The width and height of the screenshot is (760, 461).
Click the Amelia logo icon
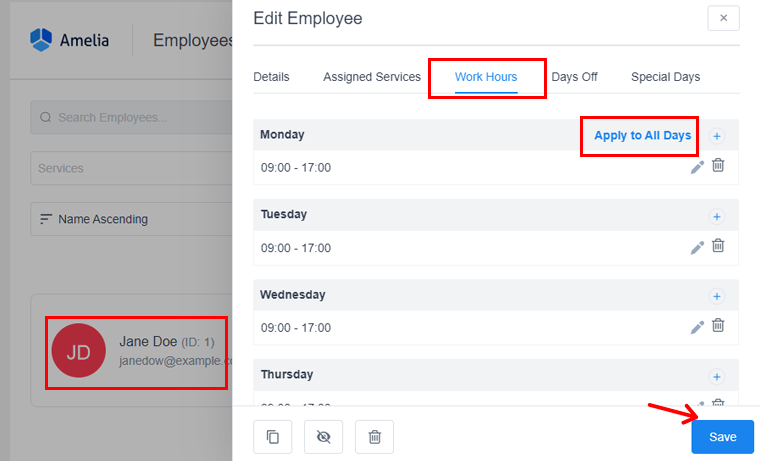[41, 40]
